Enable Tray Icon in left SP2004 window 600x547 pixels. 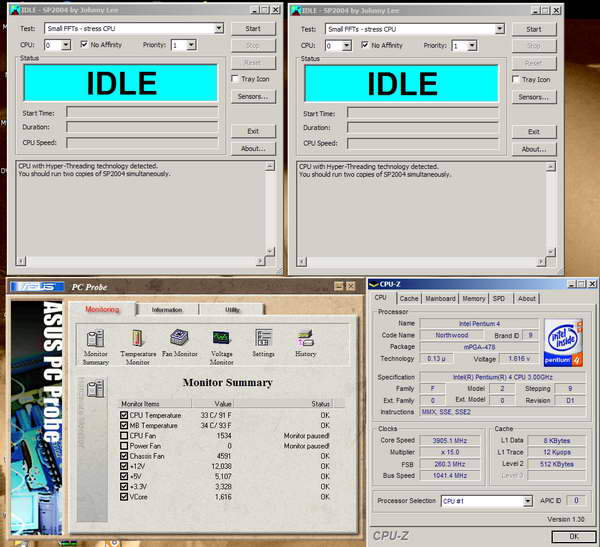235,78
